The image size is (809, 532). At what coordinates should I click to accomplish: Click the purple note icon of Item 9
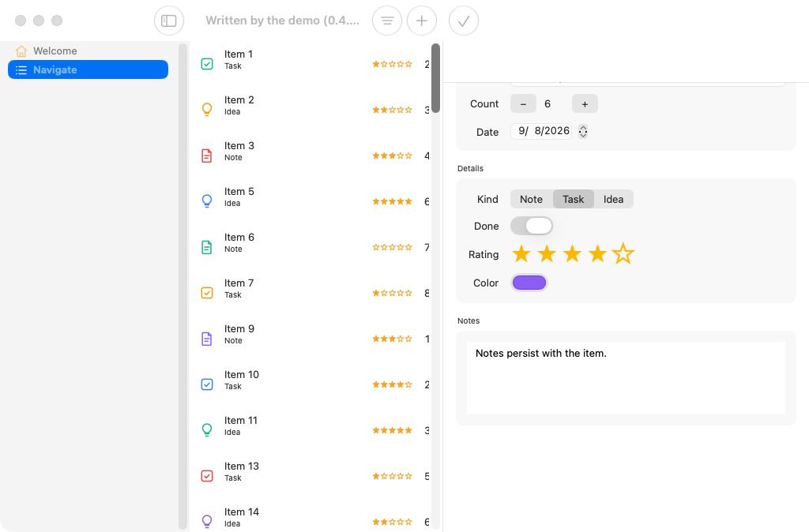pyautogui.click(x=207, y=339)
